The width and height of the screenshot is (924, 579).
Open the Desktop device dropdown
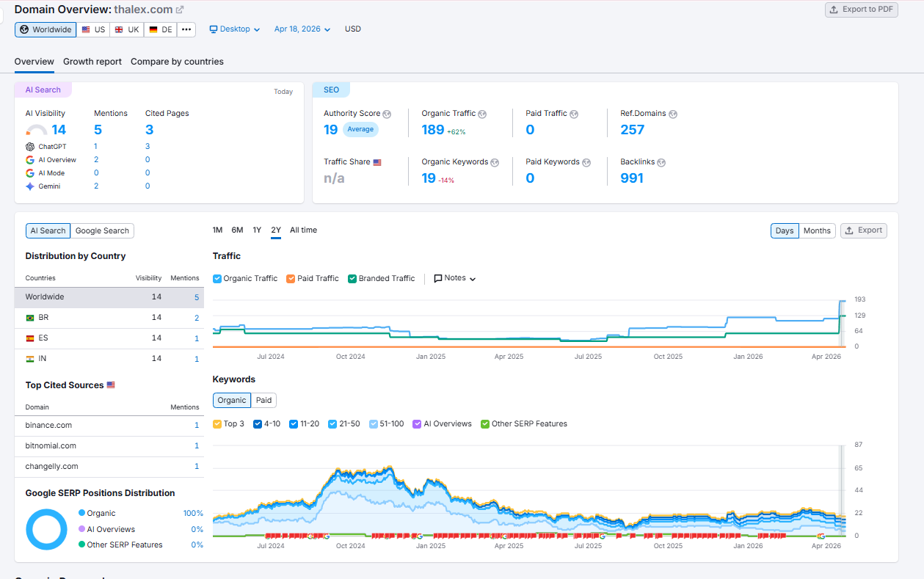pyautogui.click(x=235, y=29)
